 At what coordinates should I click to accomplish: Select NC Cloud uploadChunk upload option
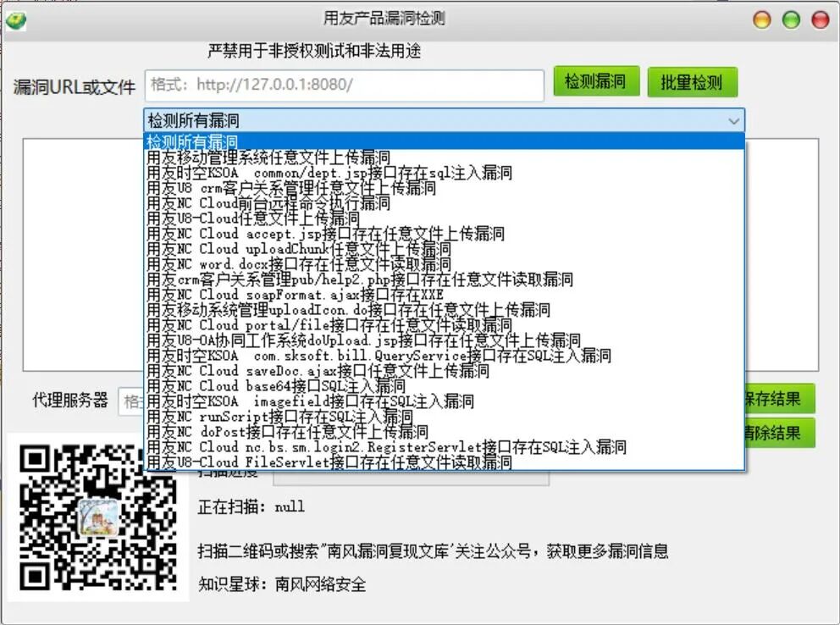coord(444,248)
